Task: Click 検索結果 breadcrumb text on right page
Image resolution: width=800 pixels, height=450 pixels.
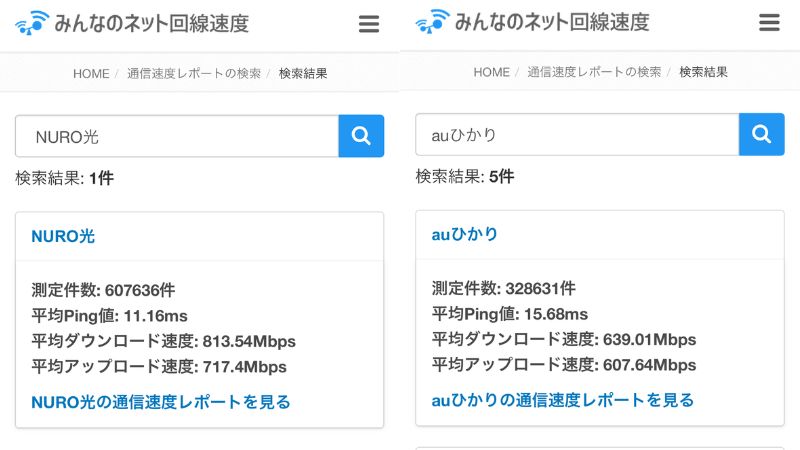Action: [704, 72]
